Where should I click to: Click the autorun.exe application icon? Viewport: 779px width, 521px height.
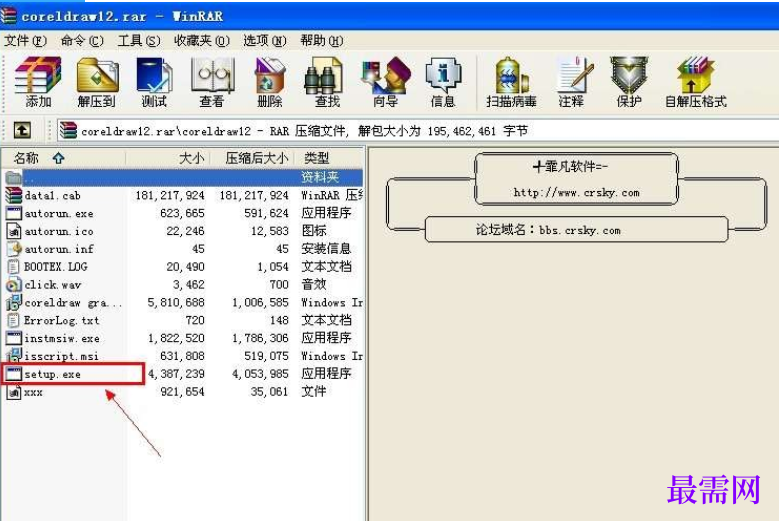(13, 213)
